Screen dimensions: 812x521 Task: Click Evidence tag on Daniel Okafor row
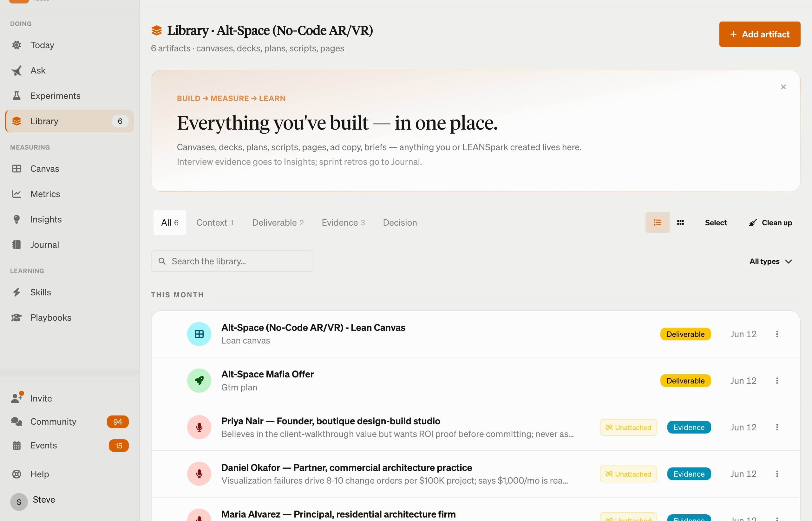(689, 474)
